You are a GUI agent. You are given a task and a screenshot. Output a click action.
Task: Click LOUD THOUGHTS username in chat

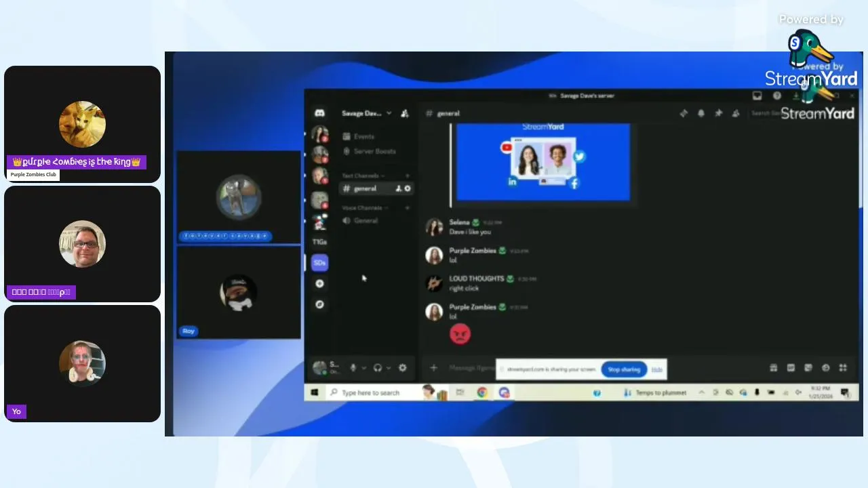(x=476, y=279)
